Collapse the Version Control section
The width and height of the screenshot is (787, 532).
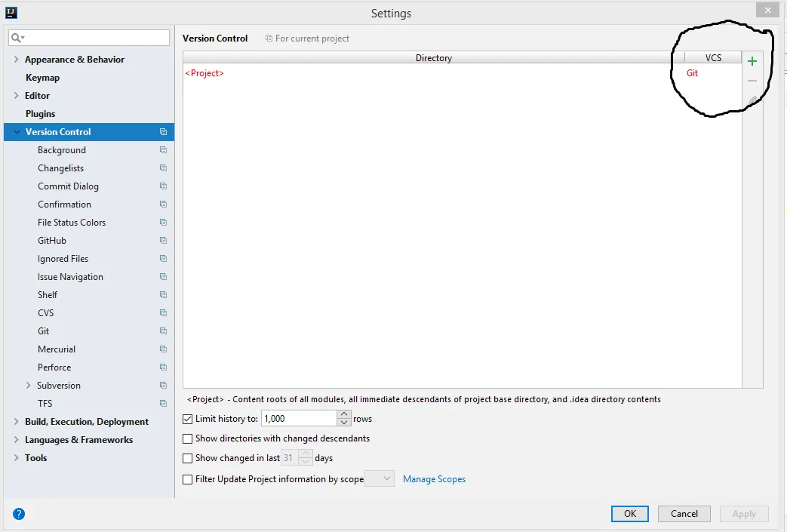tap(17, 131)
